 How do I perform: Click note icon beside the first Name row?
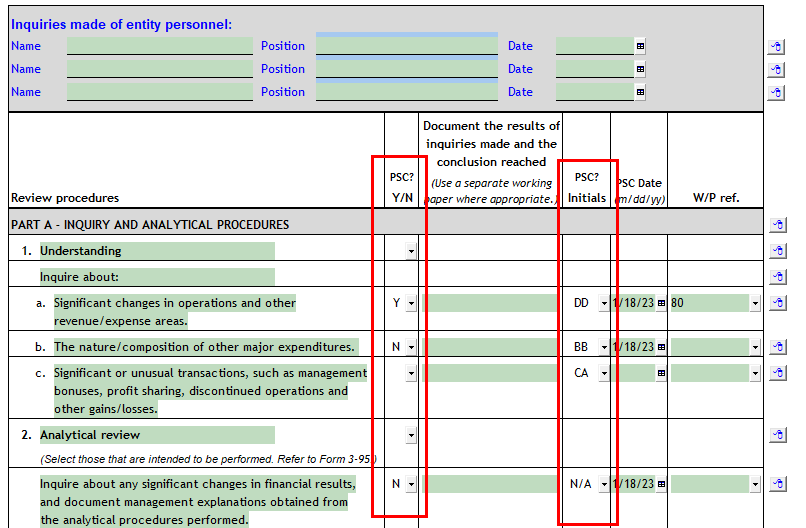tap(776, 46)
